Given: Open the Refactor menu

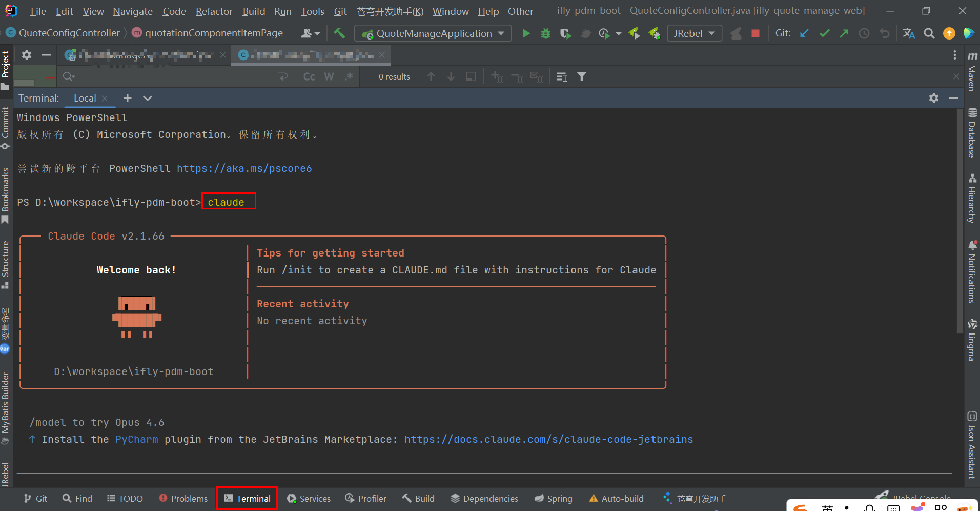Looking at the screenshot, I should (x=214, y=11).
